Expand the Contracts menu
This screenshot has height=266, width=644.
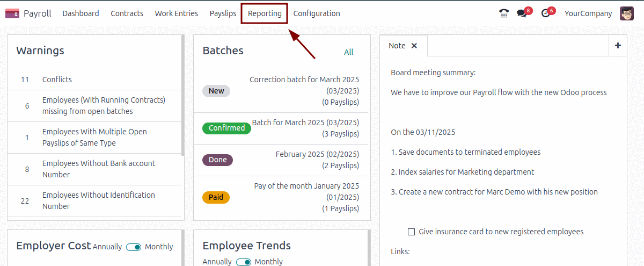[127, 13]
